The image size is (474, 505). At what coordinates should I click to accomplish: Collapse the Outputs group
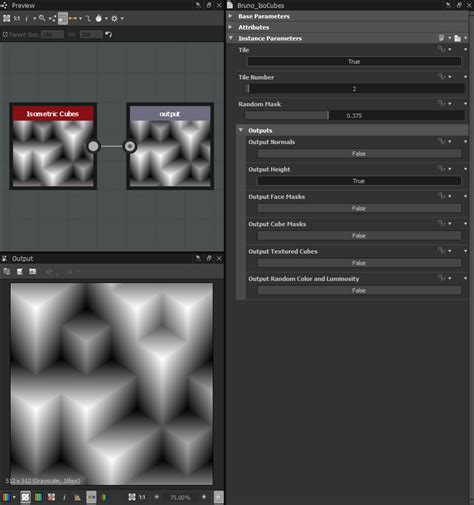coord(241,130)
